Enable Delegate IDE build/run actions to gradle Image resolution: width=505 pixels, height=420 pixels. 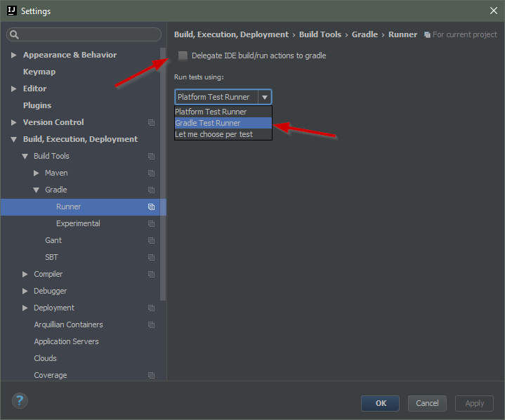(183, 55)
